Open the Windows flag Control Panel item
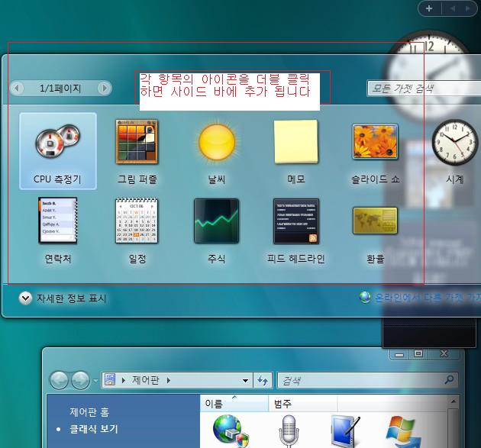This screenshot has width=481, height=448. [404, 431]
